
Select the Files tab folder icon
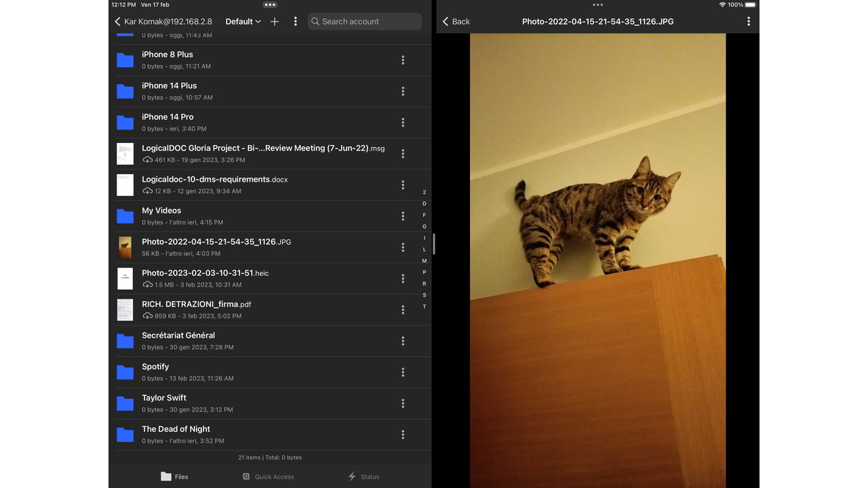click(165, 476)
